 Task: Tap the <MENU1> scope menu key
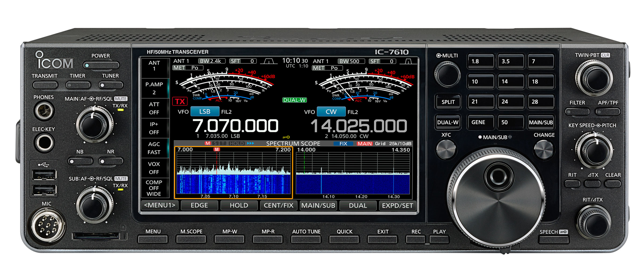pyautogui.click(x=160, y=205)
